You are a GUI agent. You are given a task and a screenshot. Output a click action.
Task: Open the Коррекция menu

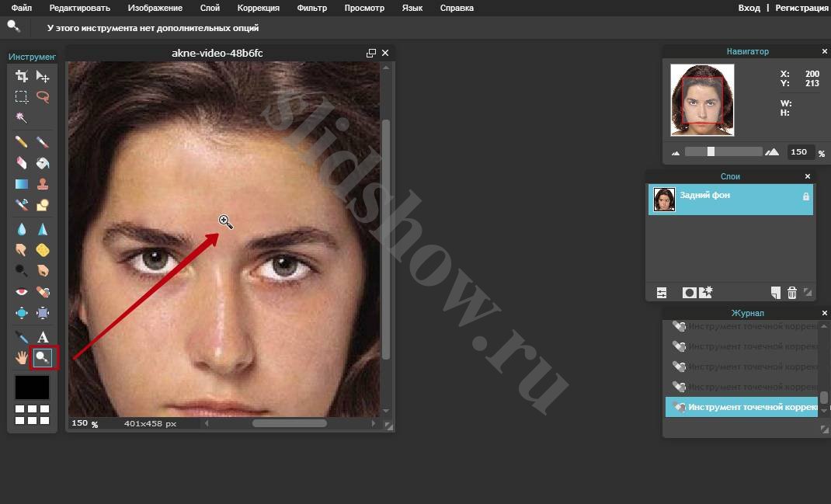tap(258, 8)
